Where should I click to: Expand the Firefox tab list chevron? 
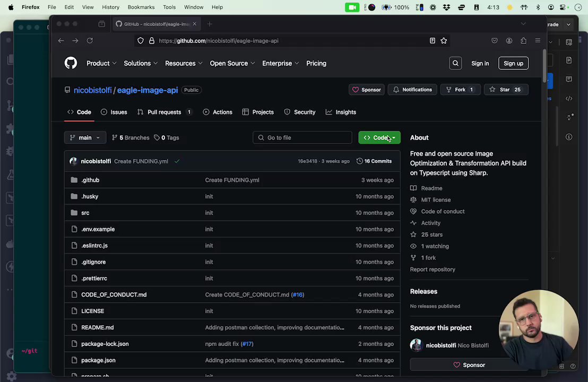(523, 24)
